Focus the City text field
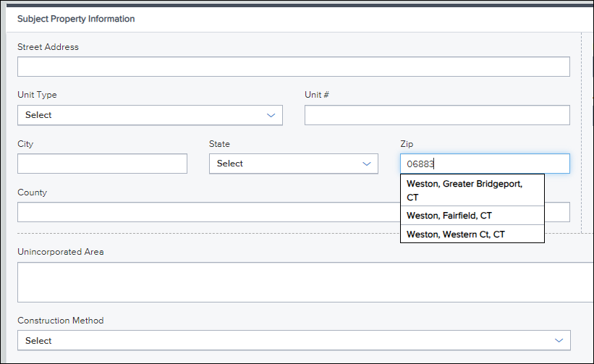This screenshot has width=594, height=364. point(102,164)
